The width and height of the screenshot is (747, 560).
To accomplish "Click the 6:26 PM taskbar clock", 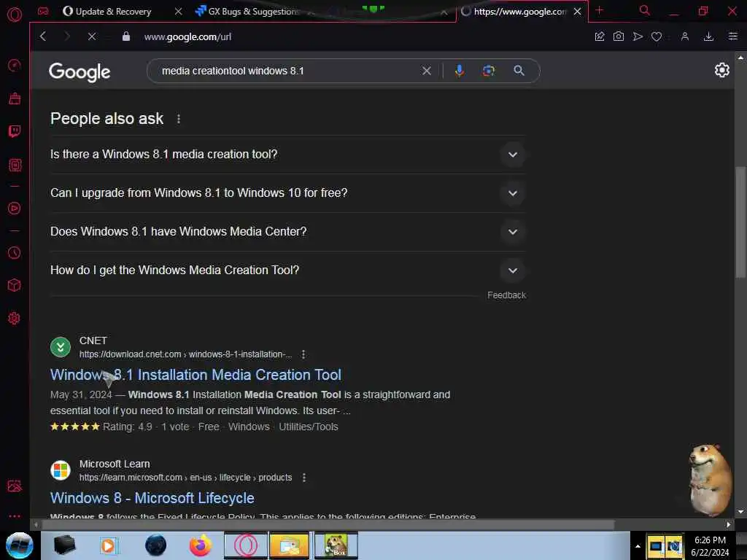I will coord(710,546).
